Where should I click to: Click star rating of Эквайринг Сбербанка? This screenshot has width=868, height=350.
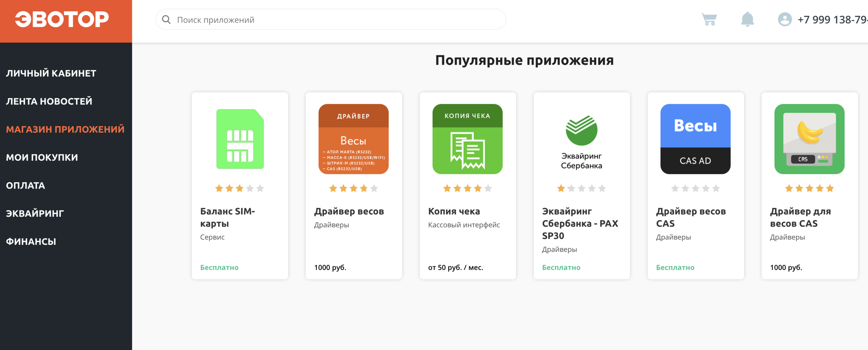point(582,189)
